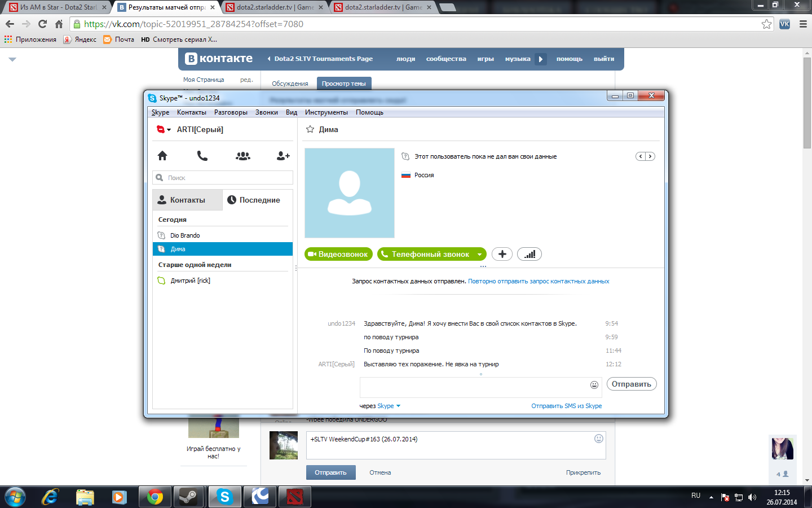Select Dio Brando in contact list
812x508 pixels.
point(223,235)
